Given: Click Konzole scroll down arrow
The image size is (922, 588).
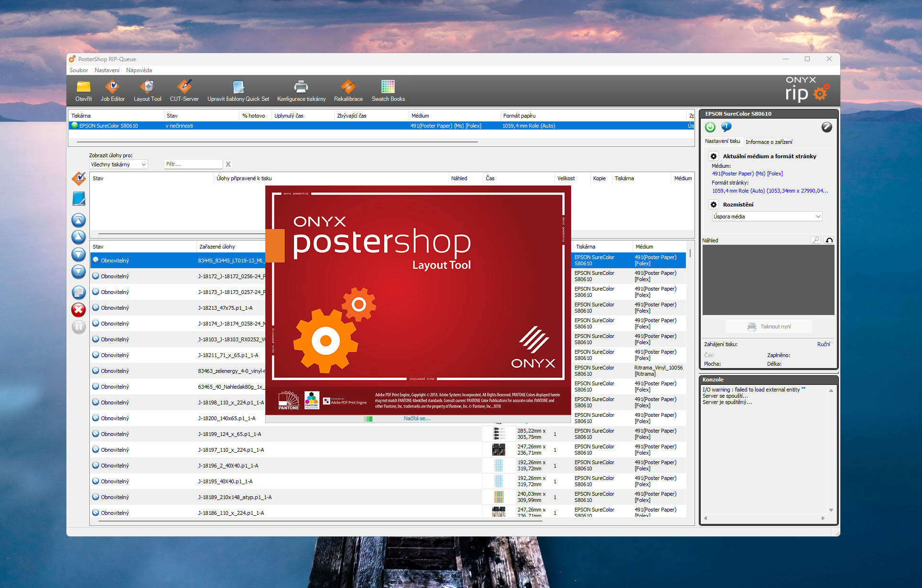Looking at the screenshot, I should (x=831, y=510).
